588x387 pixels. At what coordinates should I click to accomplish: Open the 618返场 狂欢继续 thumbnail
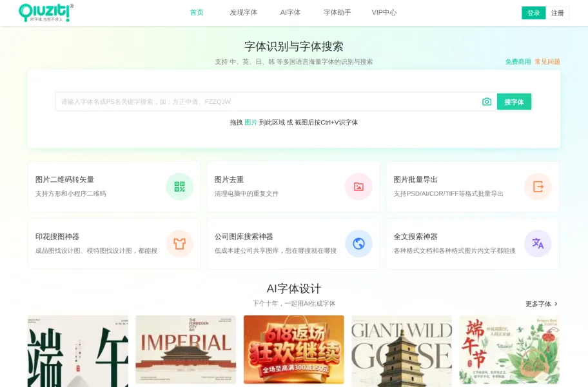point(293,350)
